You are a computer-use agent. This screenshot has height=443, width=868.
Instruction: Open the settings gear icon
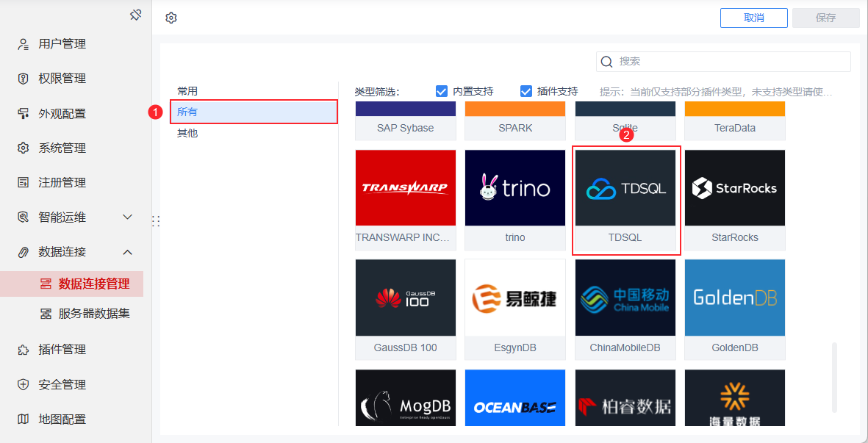click(x=171, y=18)
